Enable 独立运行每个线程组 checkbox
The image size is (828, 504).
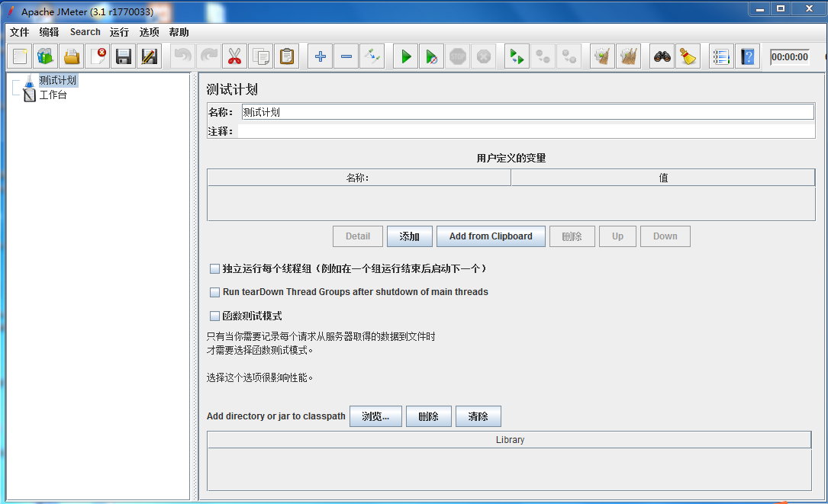[215, 268]
